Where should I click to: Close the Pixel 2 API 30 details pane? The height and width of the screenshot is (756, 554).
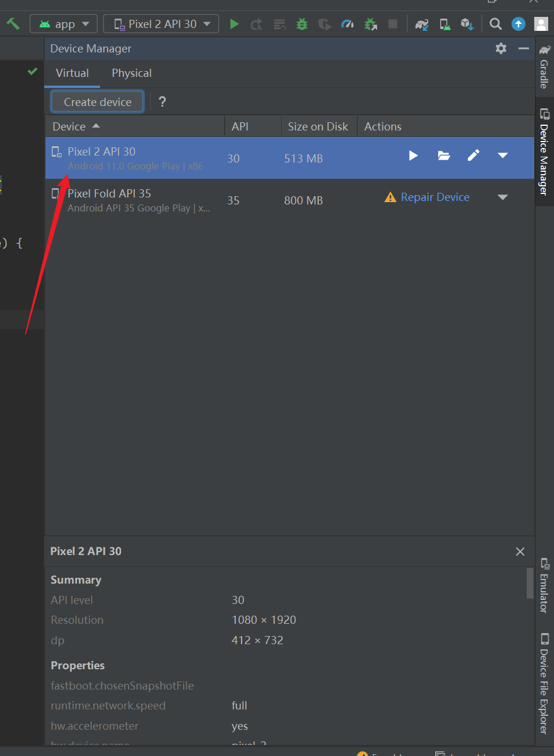(520, 551)
